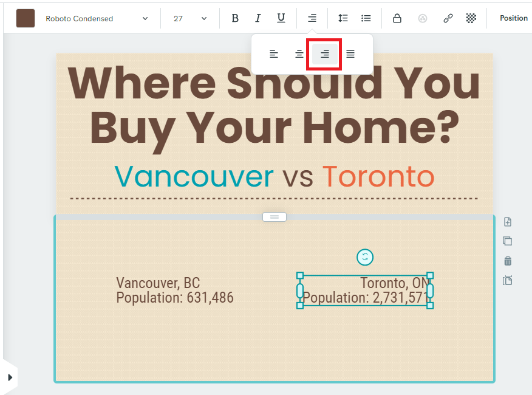The height and width of the screenshot is (395, 532).
Task: Open the text color swatch
Action: (x=25, y=18)
